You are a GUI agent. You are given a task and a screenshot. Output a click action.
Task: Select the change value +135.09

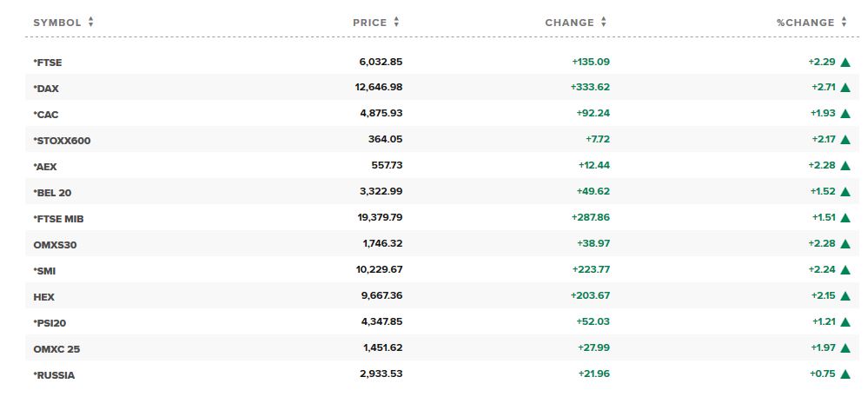tap(591, 62)
